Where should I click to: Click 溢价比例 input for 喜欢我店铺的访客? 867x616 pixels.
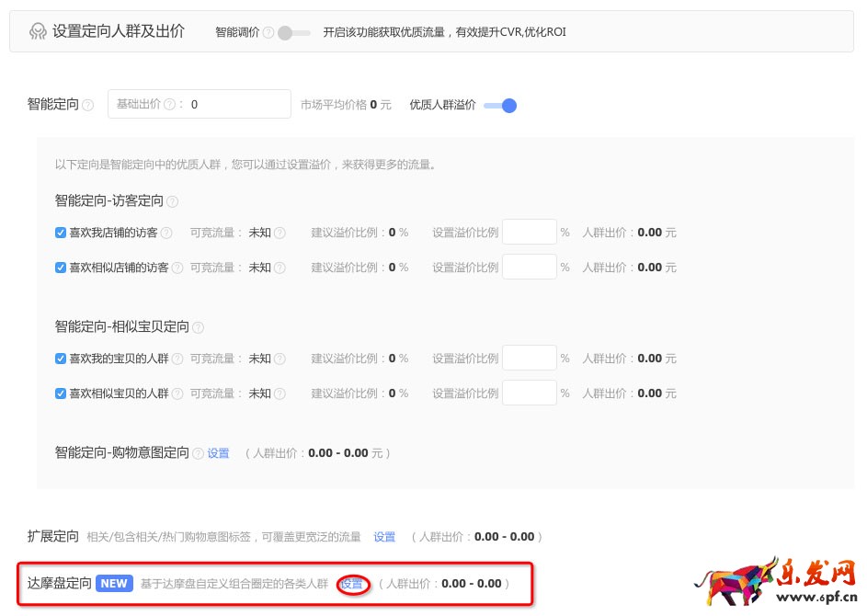[529, 233]
